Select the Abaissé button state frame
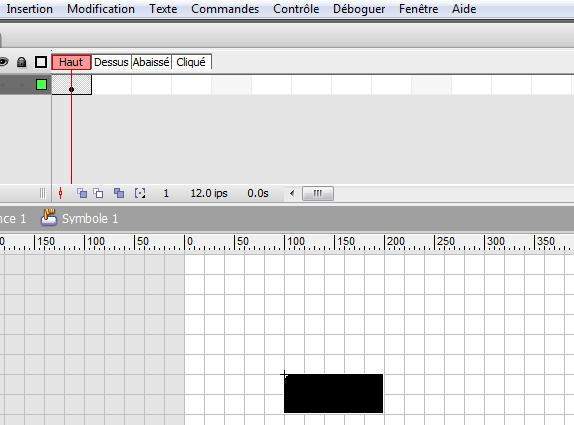This screenshot has height=425, width=574. coord(151,62)
